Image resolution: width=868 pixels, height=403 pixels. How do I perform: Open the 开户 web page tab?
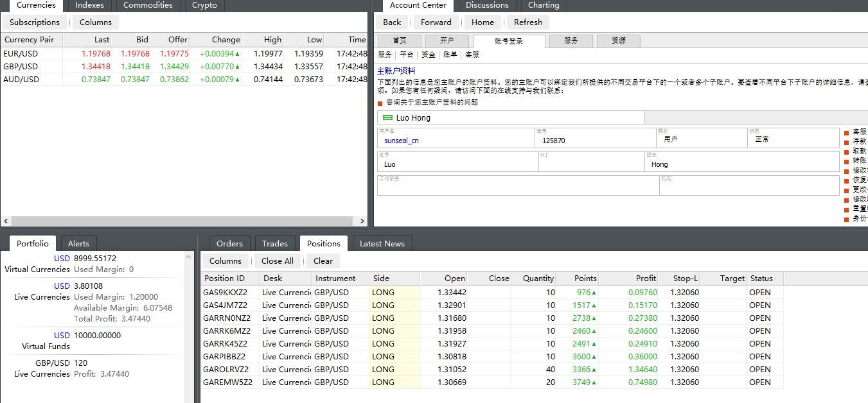point(447,41)
